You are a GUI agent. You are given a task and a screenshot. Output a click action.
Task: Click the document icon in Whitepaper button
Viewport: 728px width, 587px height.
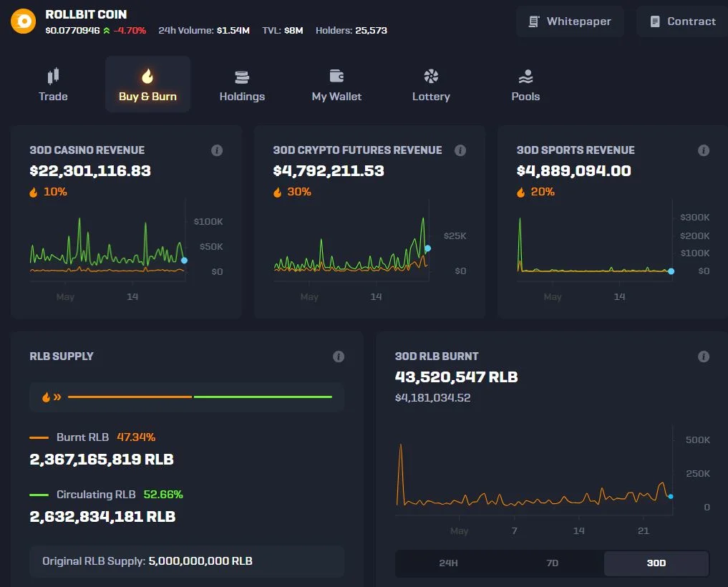point(534,21)
